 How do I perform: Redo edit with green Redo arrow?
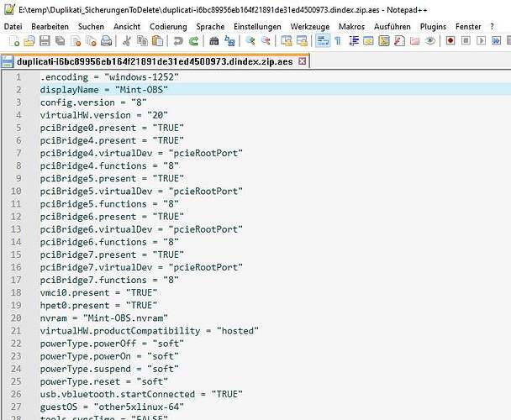pos(193,41)
